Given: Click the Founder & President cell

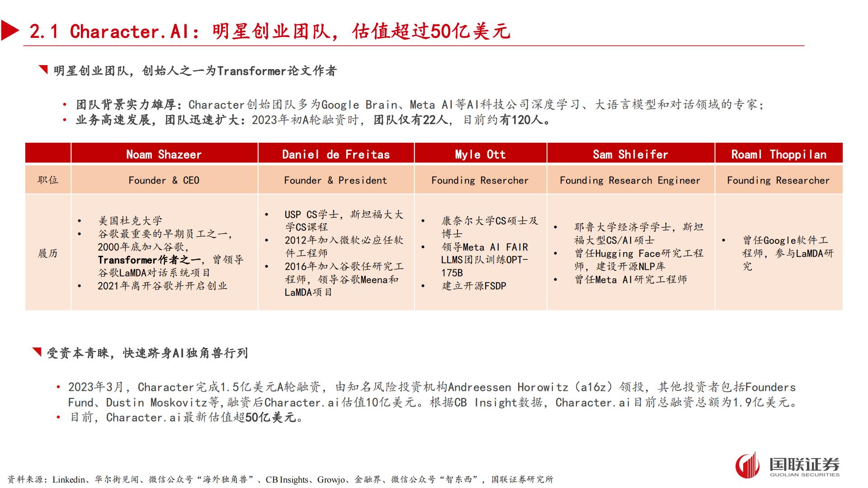Looking at the screenshot, I should [x=336, y=180].
